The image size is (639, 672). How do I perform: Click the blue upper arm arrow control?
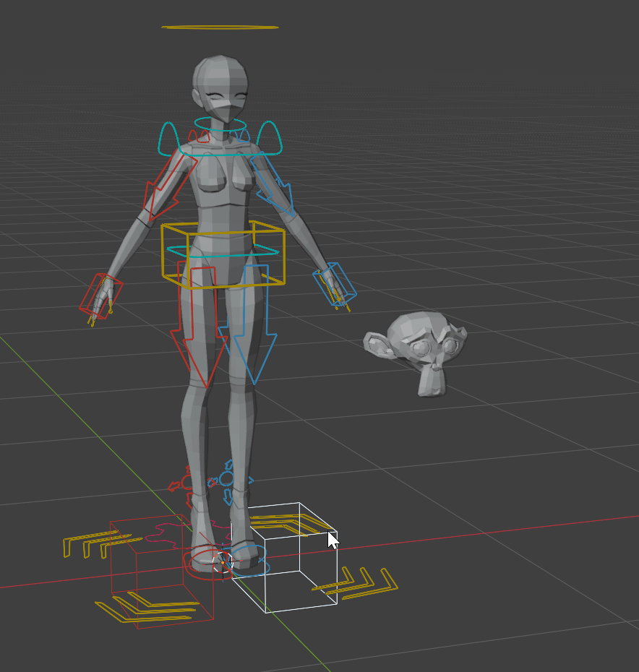pyautogui.click(x=273, y=184)
